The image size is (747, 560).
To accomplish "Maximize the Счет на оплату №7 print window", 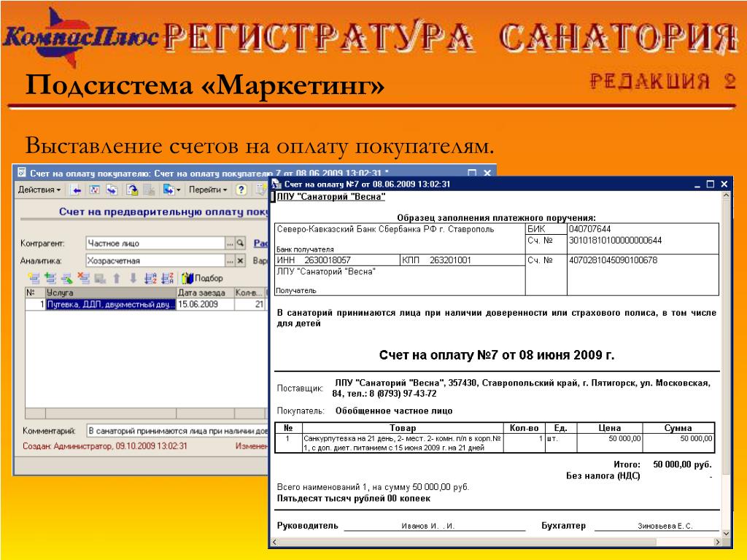I will pos(711,184).
